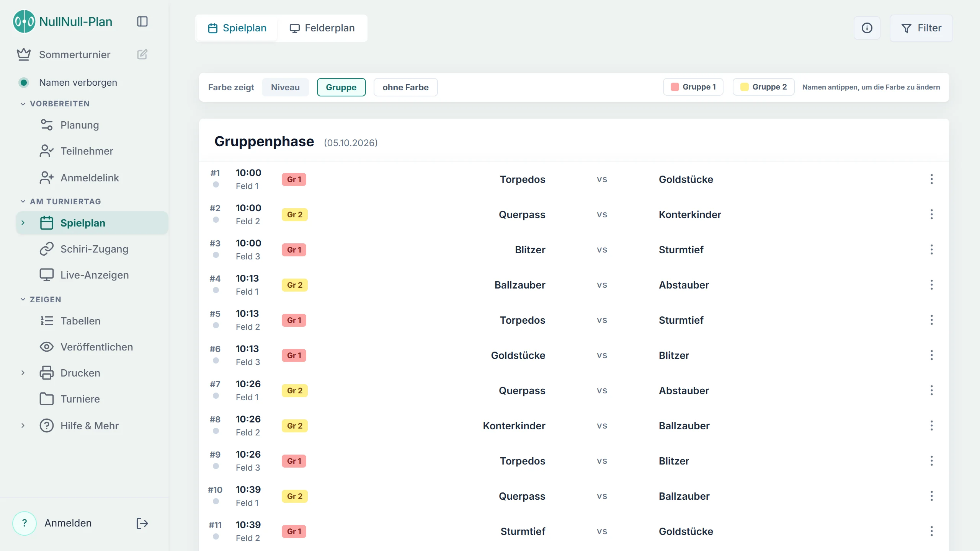Select Gruppe as the color mode
980x551 pixels.
[x=341, y=87]
